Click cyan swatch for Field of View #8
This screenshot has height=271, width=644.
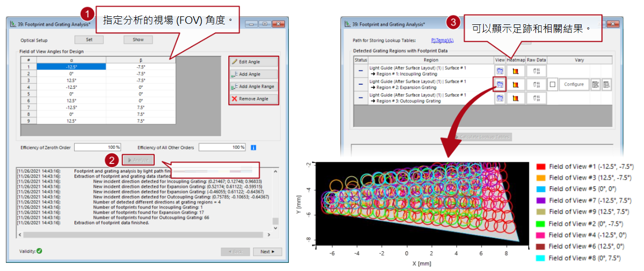point(540,258)
